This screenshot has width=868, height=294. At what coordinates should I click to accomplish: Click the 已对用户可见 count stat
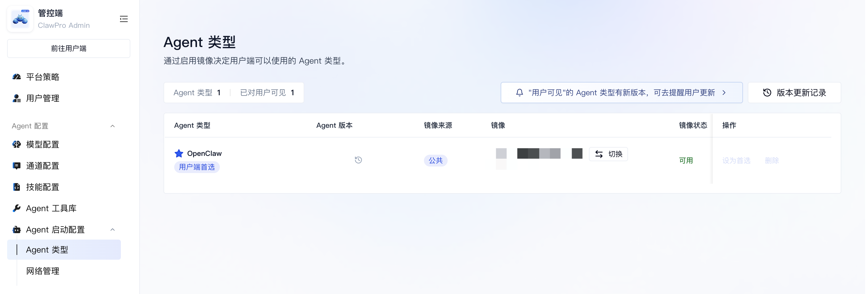click(x=267, y=93)
